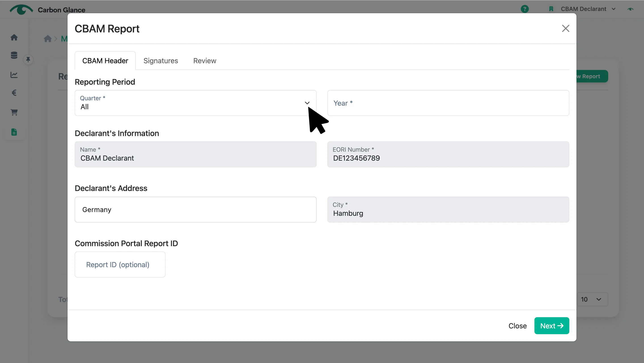Image resolution: width=644 pixels, height=363 pixels.
Task: Click the Close button in dialog footer
Action: 517,326
